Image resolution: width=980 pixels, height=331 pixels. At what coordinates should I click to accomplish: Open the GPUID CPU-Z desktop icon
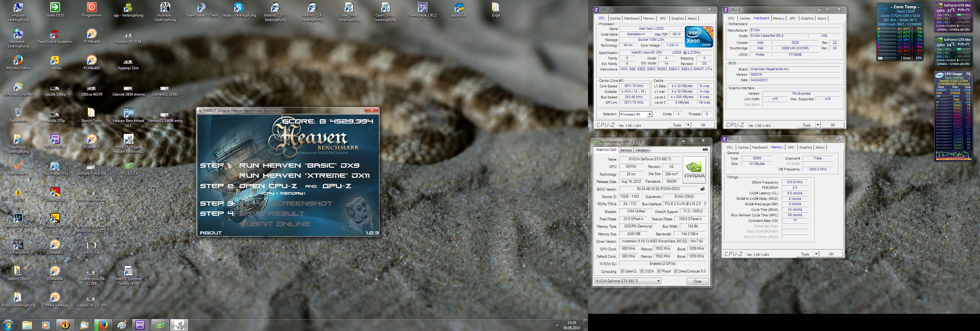click(55, 141)
